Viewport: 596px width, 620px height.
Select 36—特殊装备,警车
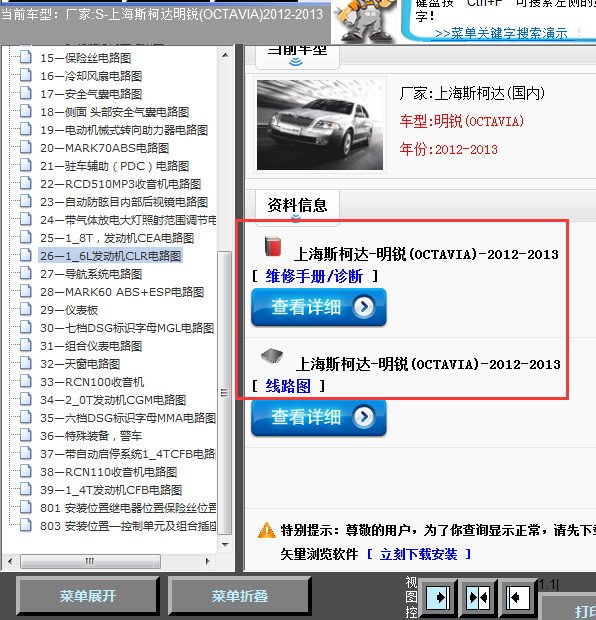91,436
